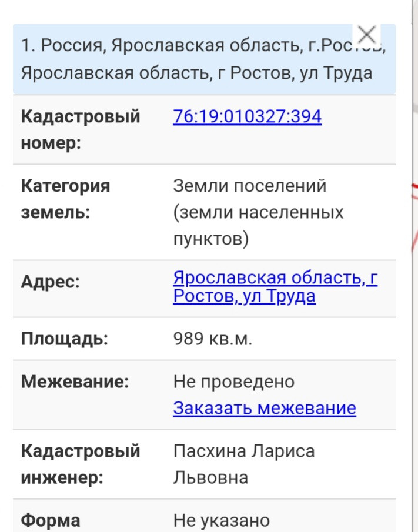Click the ул Труда text in the header
Viewport: 418px width, 532px height.
click(x=336, y=73)
